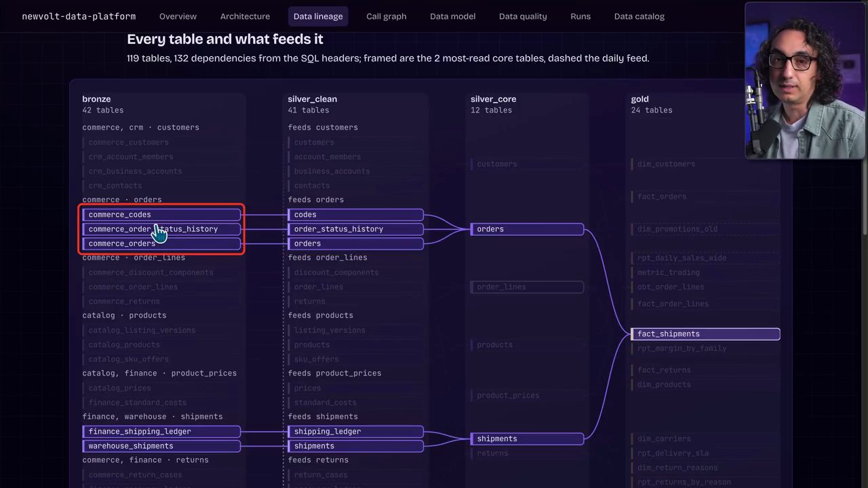The height and width of the screenshot is (488, 868).
Task: Select the silver_core shipments node
Action: pyautogui.click(x=528, y=439)
